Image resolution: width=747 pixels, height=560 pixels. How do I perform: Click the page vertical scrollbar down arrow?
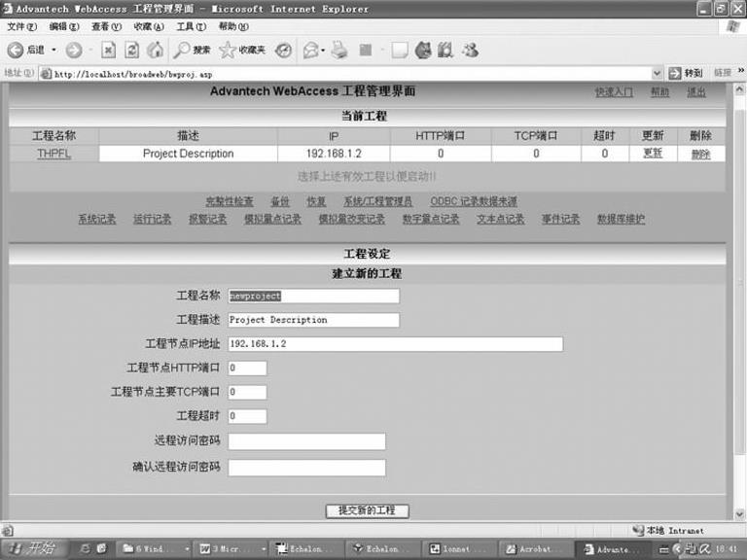tap(739, 514)
